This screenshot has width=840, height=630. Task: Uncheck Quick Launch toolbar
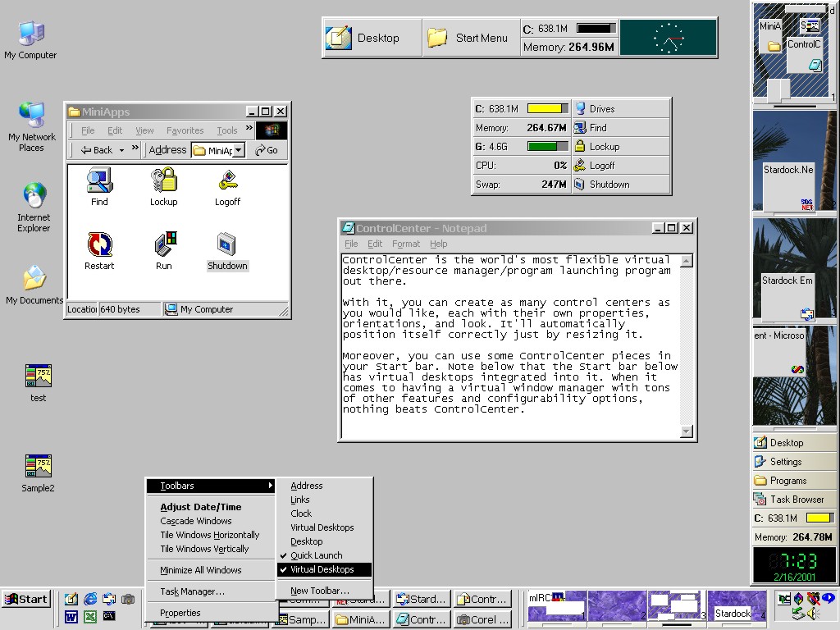pyautogui.click(x=324, y=555)
